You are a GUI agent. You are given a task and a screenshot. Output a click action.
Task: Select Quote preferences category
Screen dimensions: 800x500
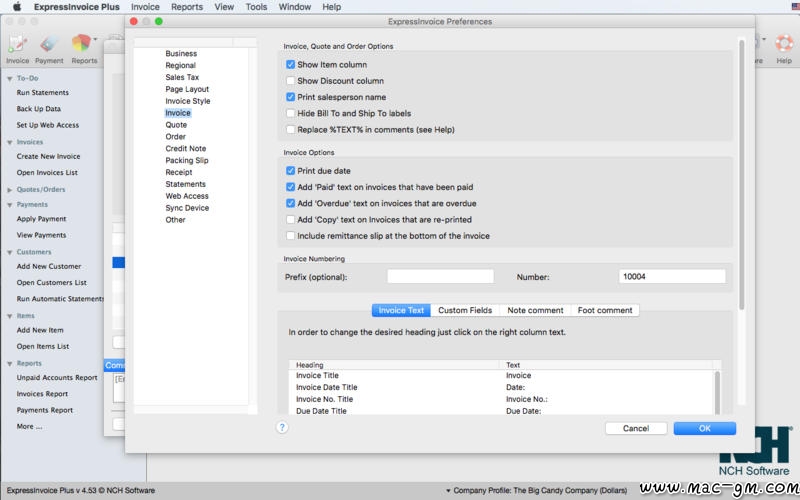176,124
